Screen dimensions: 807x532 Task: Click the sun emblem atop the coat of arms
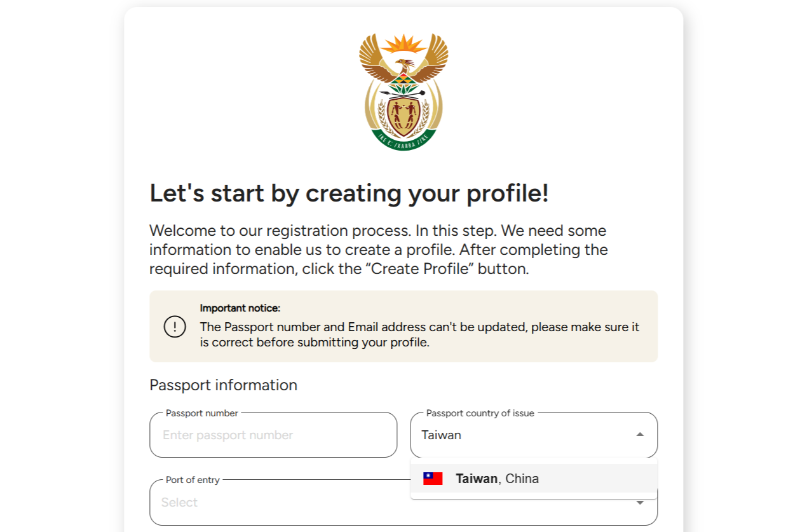pos(403,44)
